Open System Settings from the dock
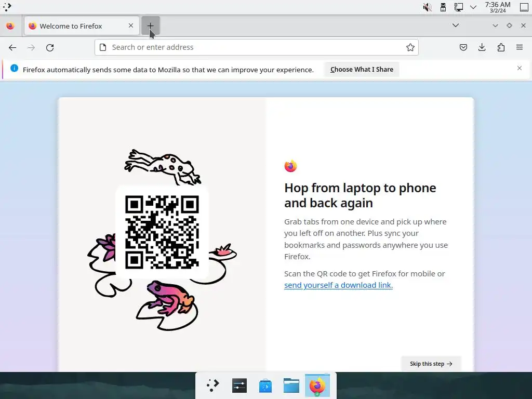This screenshot has width=532, height=399. pos(239,385)
